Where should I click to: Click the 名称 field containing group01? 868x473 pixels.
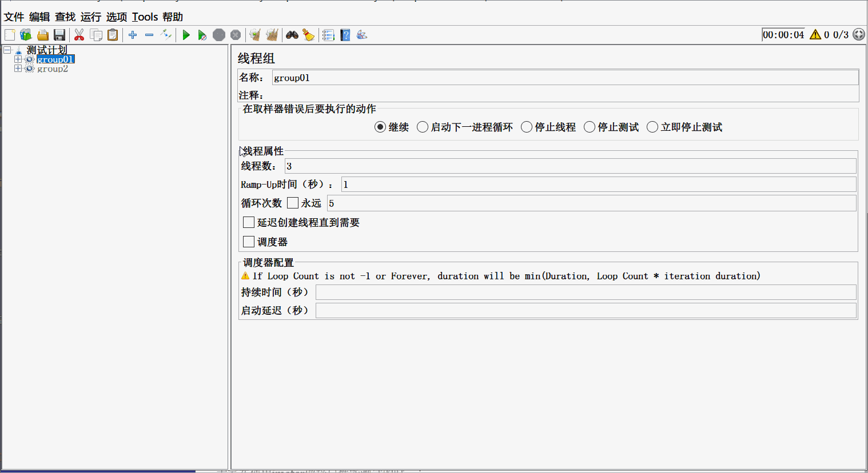click(x=565, y=78)
